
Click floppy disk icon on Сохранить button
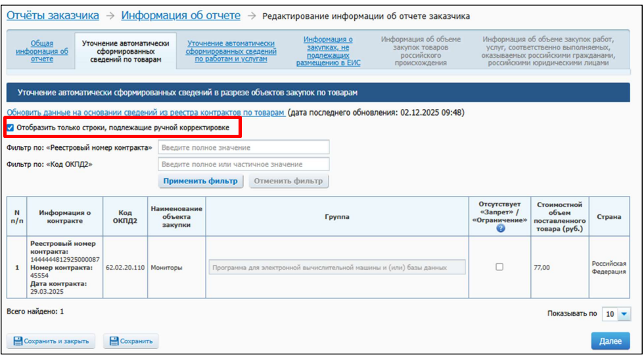tap(113, 341)
